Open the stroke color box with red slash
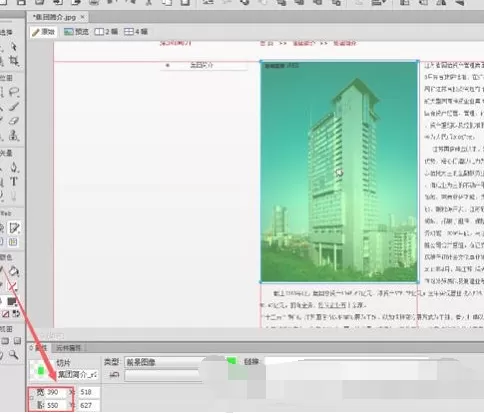The height and width of the screenshot is (414, 484). point(12,286)
